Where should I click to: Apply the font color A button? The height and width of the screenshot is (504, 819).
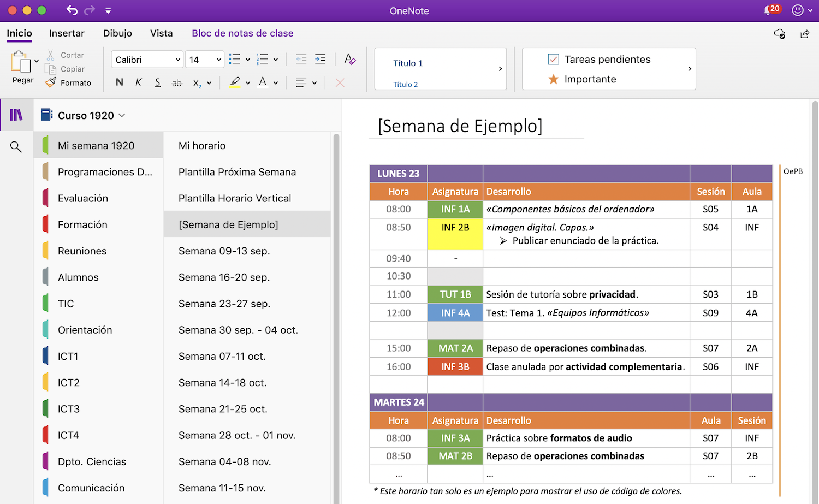263,82
